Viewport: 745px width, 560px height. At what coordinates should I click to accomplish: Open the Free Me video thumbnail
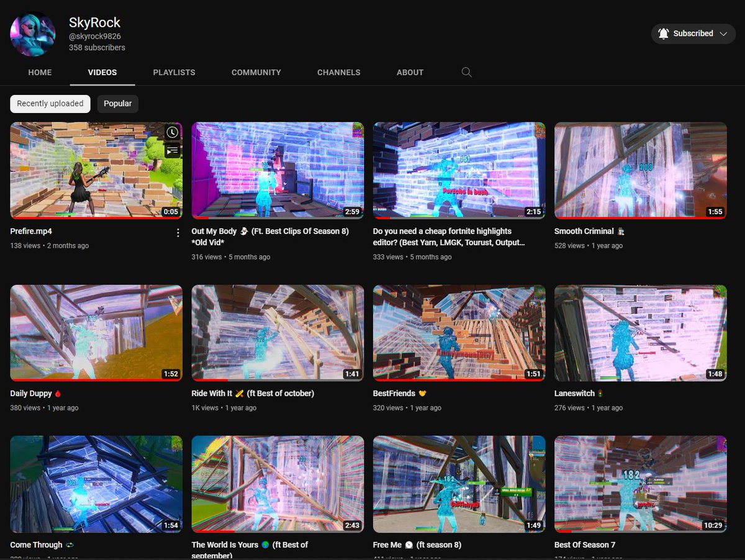click(459, 484)
